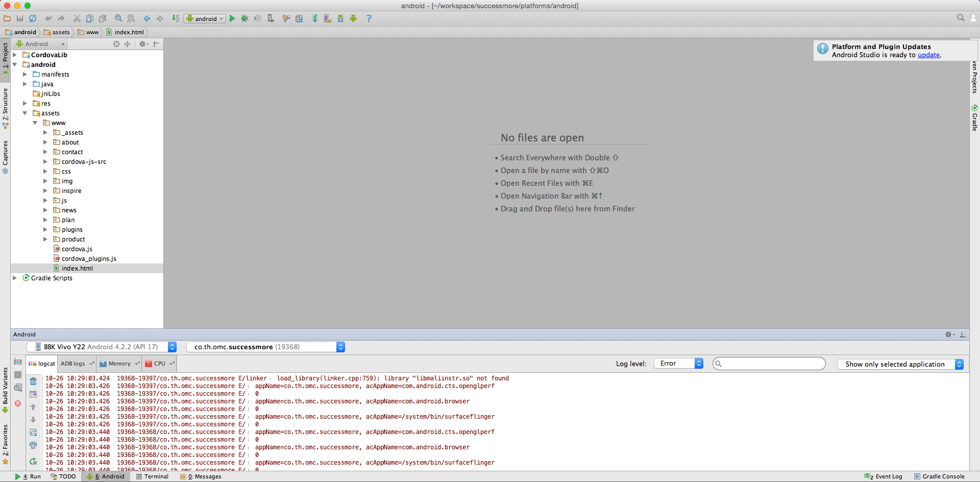Click the blue Back navigation arrow
Image resolution: width=980 pixels, height=482 pixels.
pos(147,18)
